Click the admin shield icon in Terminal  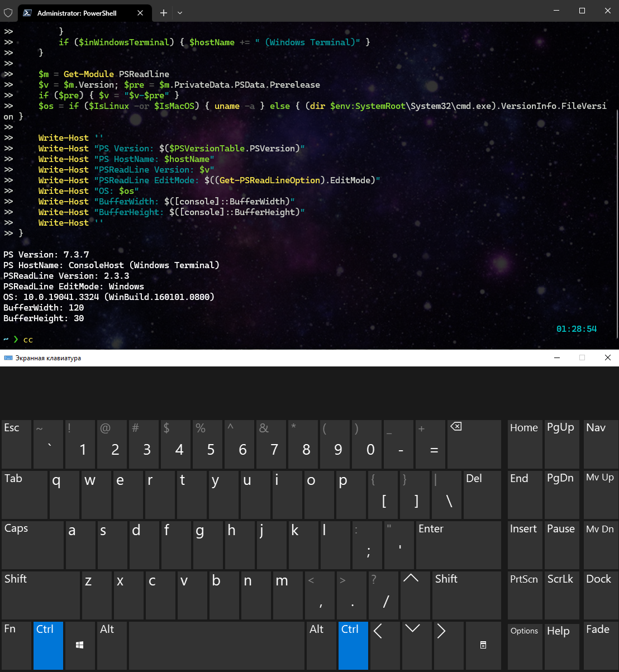click(8, 13)
